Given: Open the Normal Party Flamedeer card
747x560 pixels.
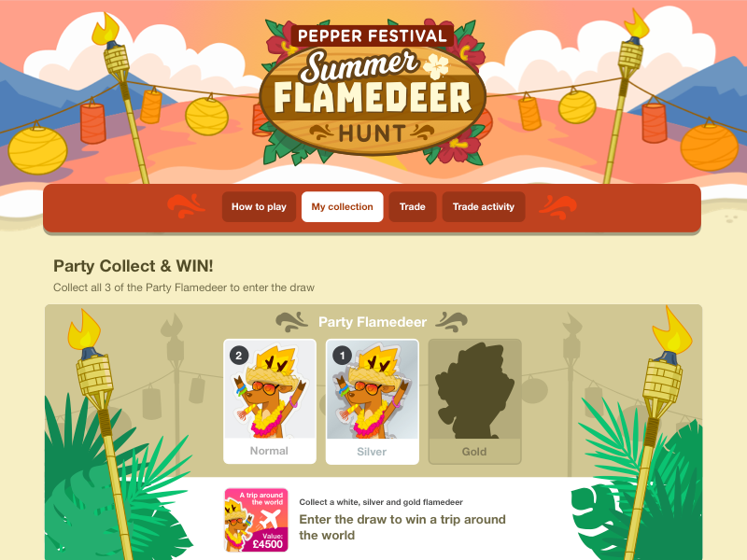Looking at the screenshot, I should (x=270, y=401).
